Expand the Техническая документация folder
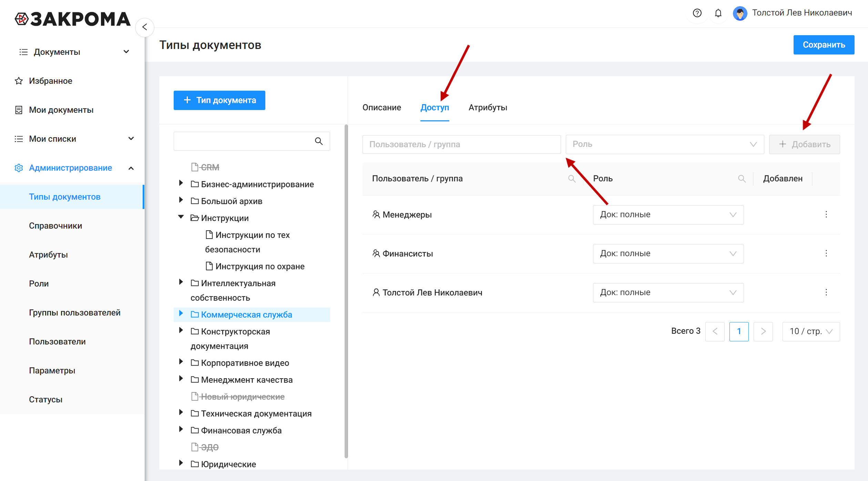The width and height of the screenshot is (868, 481). [181, 412]
